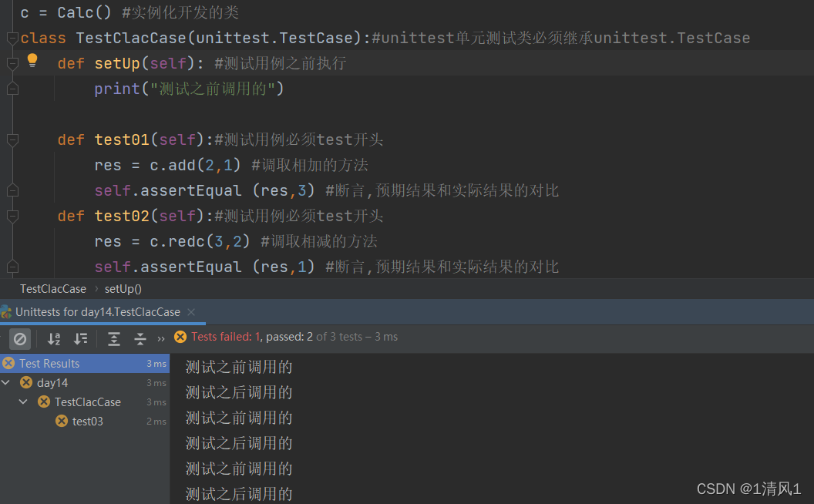
Task: Select the failed test03 entry
Action: click(x=87, y=421)
